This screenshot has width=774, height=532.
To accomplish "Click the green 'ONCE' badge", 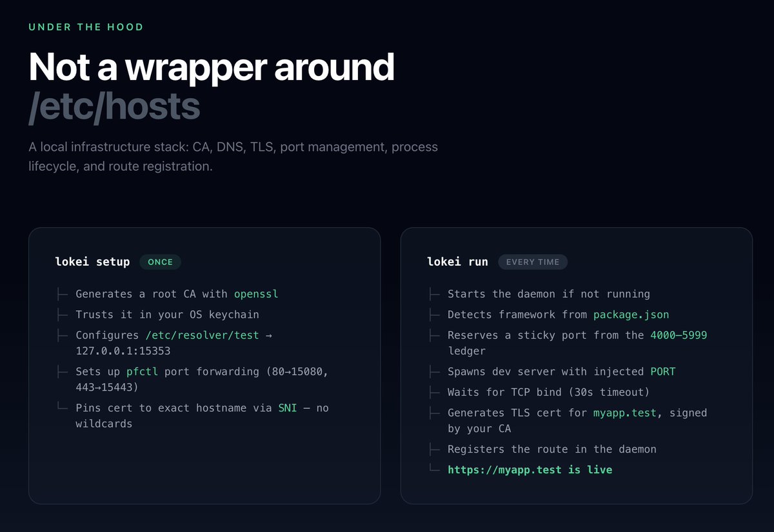I will [x=160, y=262].
